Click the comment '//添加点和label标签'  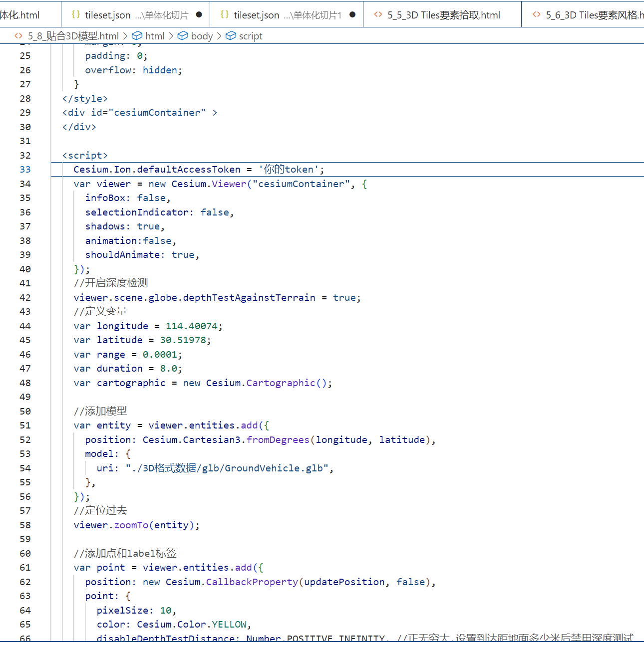(x=125, y=554)
